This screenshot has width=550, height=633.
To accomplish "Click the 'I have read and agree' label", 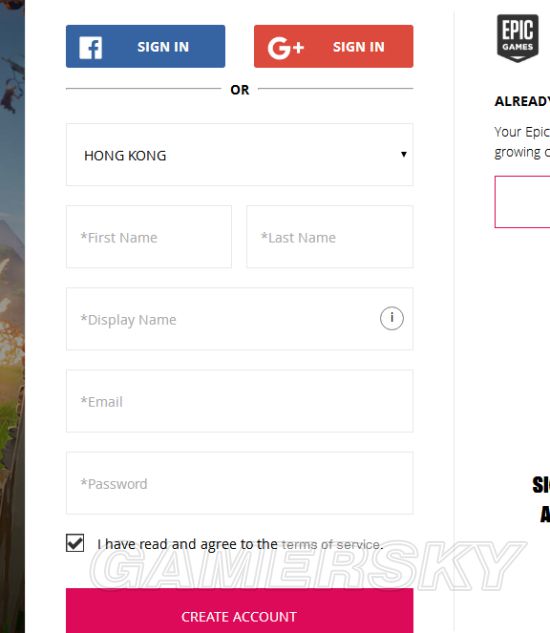I will [187, 544].
